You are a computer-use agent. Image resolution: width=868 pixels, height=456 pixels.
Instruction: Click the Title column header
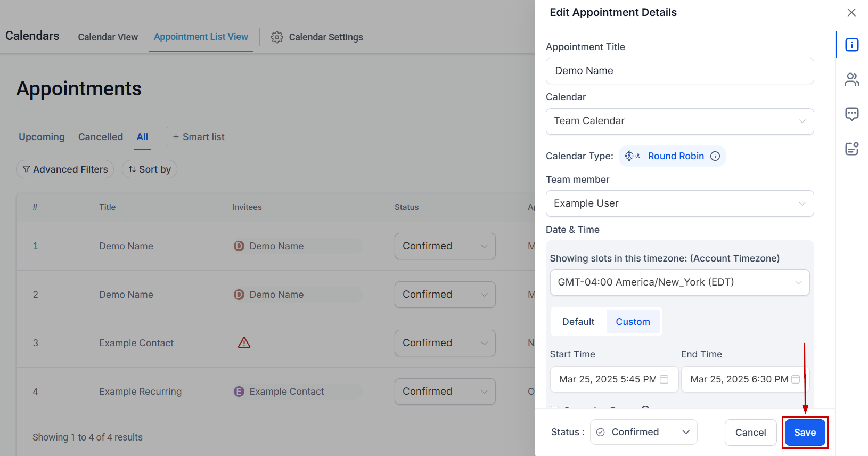pyautogui.click(x=107, y=207)
